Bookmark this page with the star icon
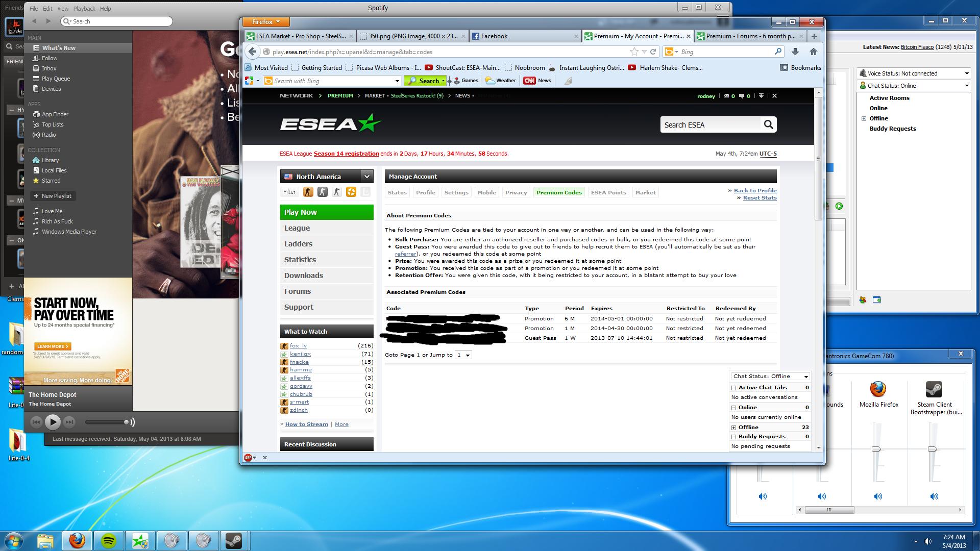Screen dimensions: 980x551 point(634,52)
